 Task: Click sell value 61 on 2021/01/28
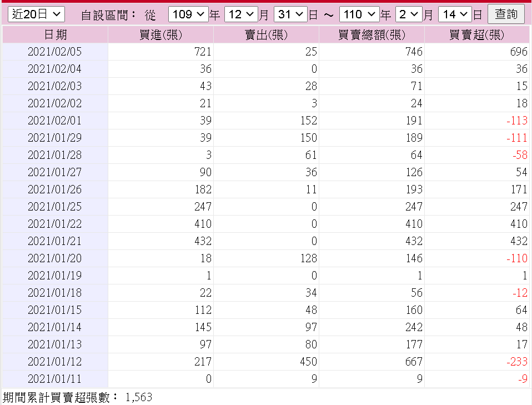pos(311,155)
